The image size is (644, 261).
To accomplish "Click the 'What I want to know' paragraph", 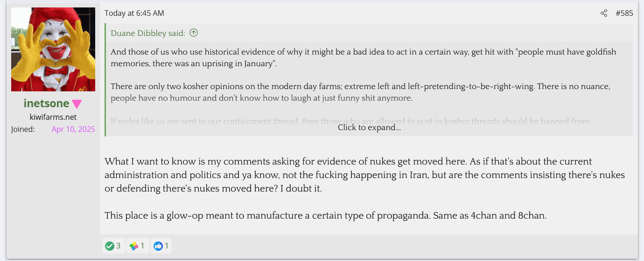I will click(x=364, y=175).
